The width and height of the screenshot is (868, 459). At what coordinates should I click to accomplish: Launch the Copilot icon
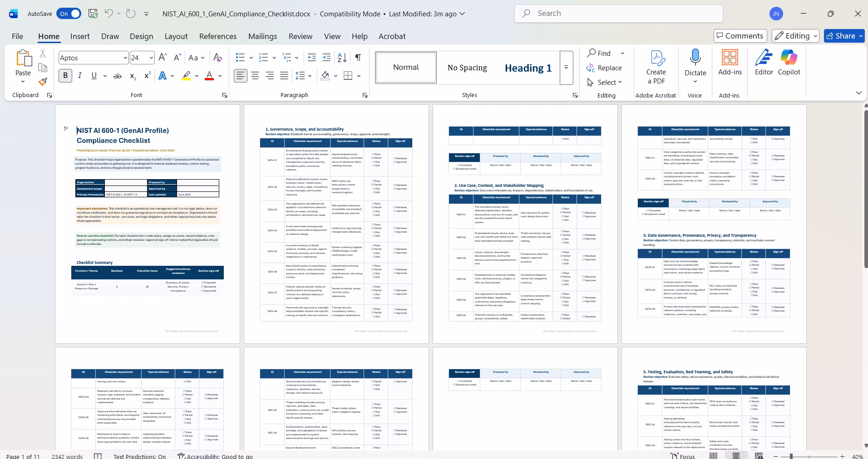(x=789, y=63)
